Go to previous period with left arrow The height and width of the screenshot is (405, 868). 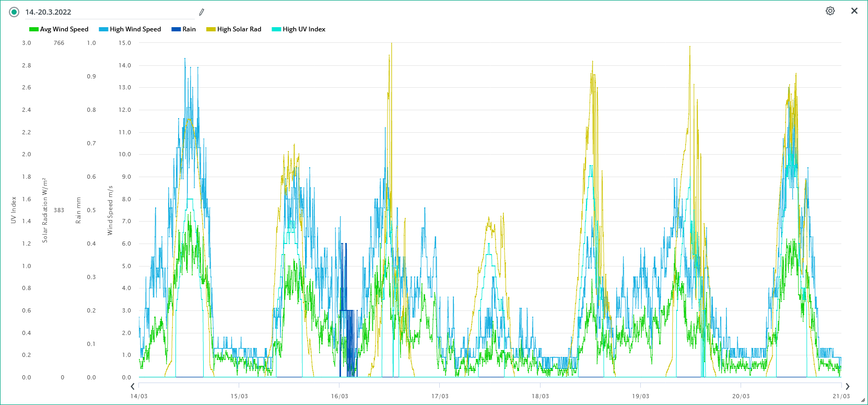[133, 386]
